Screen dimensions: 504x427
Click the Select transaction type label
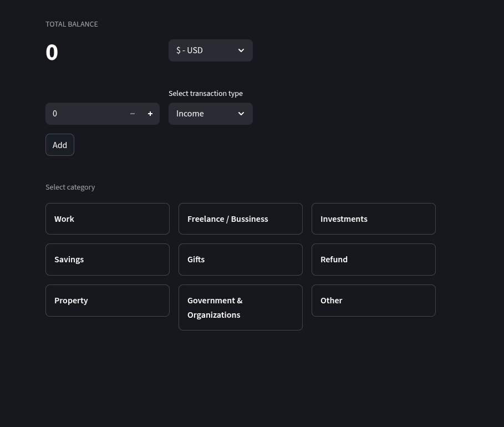[206, 94]
